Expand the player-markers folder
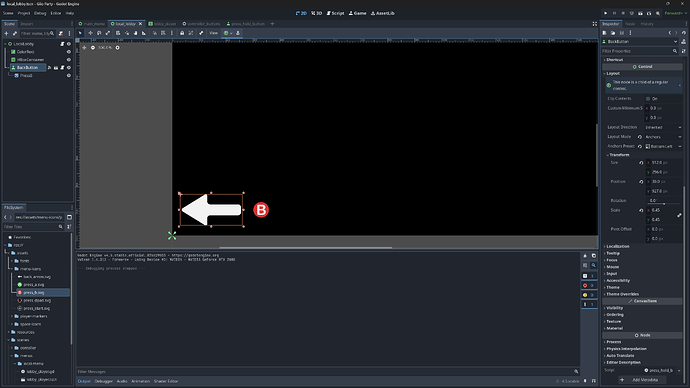 (x=11, y=316)
